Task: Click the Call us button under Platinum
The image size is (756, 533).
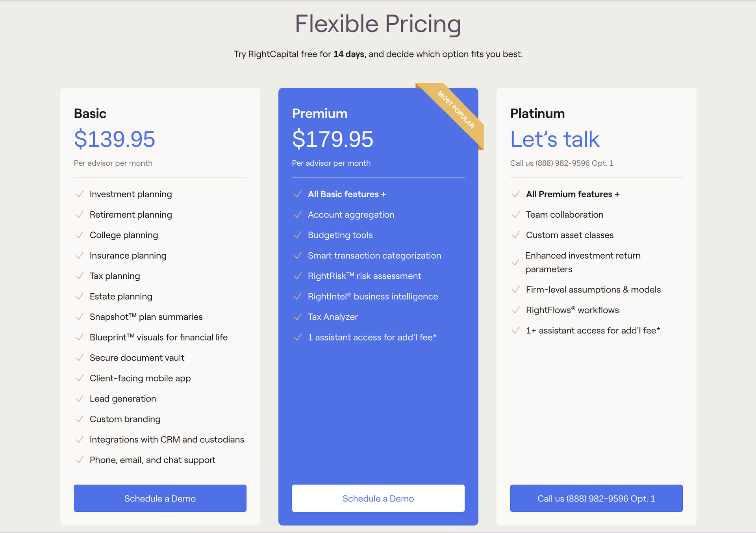Action: coord(596,498)
